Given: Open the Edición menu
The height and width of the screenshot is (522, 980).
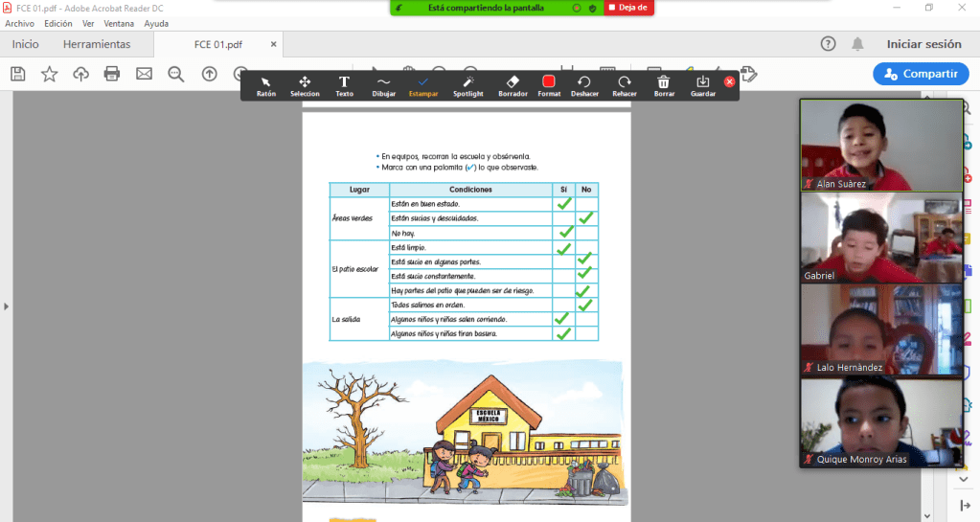Looking at the screenshot, I should point(57,23).
